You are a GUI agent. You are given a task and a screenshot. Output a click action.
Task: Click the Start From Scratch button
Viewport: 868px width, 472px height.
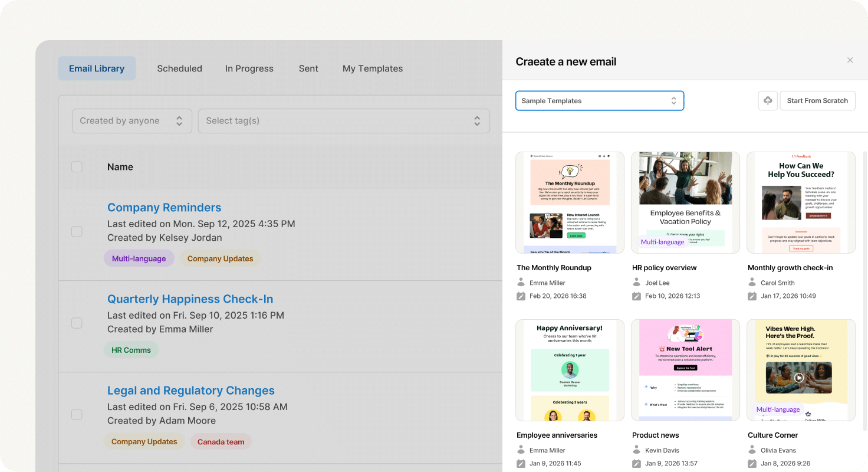817,100
